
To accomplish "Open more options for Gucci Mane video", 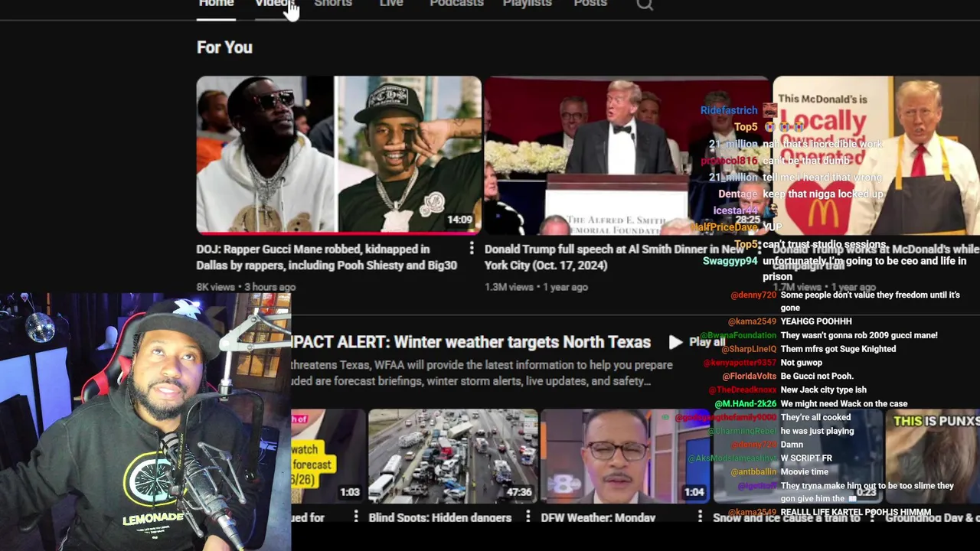I will pyautogui.click(x=472, y=249).
